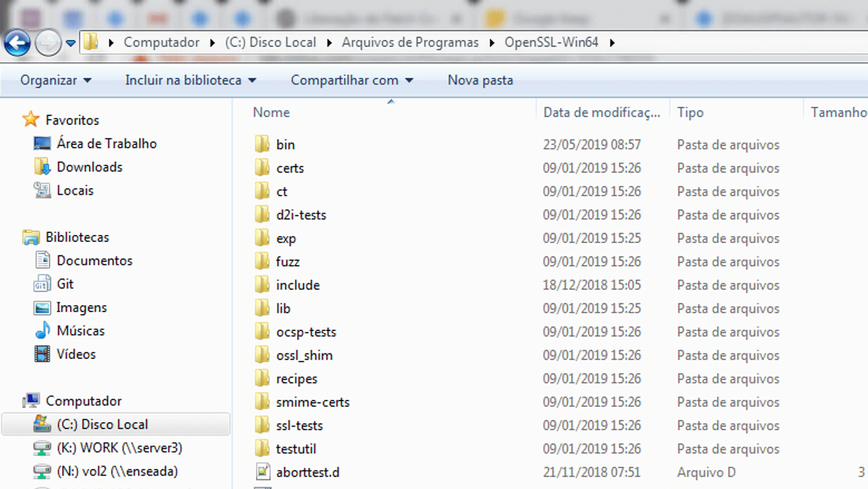Expand the arrow after OpenSSL-Win64 breadcrumb
The width and height of the screenshot is (868, 489).
point(612,43)
